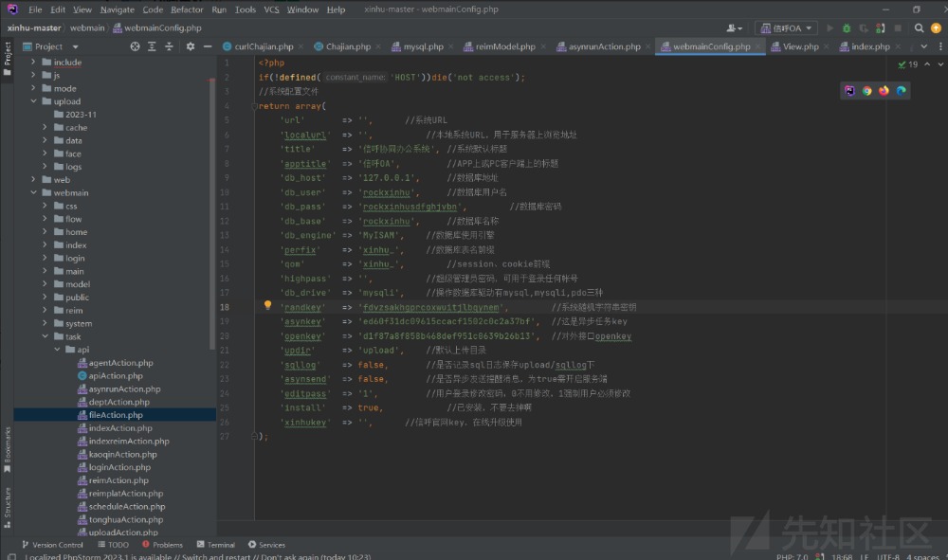This screenshot has height=560, width=948.
Task: Open the Problems tool window
Action: (161, 545)
